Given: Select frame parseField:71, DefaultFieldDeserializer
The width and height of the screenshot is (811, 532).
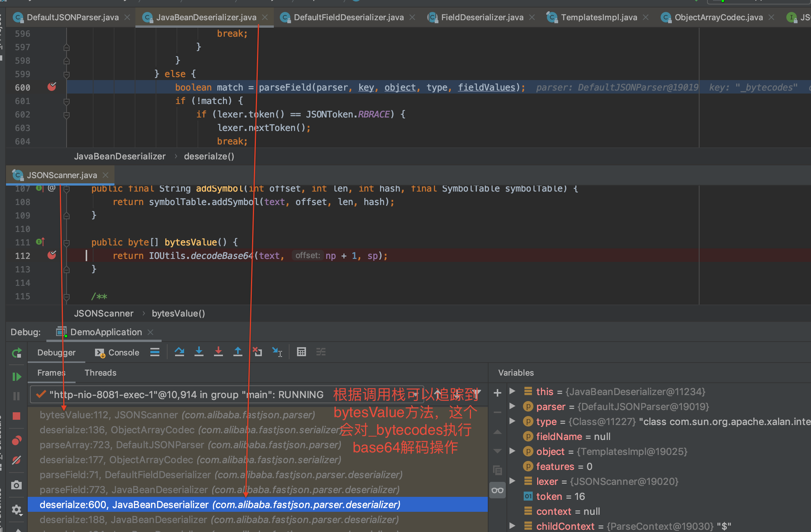Looking at the screenshot, I should pos(258,474).
